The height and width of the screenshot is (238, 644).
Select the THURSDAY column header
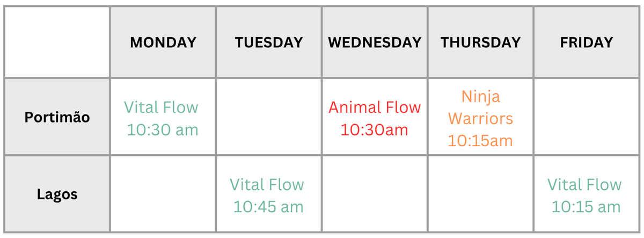[x=480, y=42]
